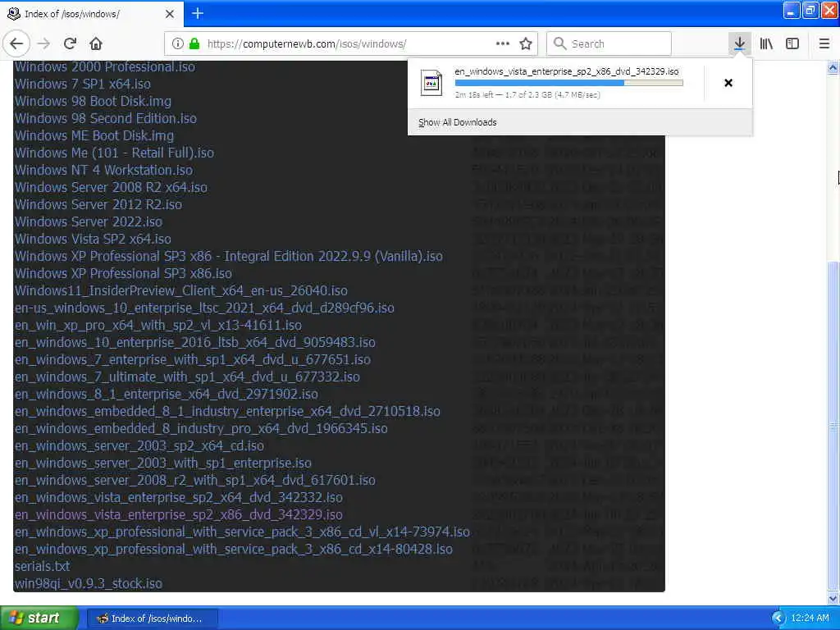
Task: Click the 12:24 AM taskbar clock
Action: click(x=810, y=619)
